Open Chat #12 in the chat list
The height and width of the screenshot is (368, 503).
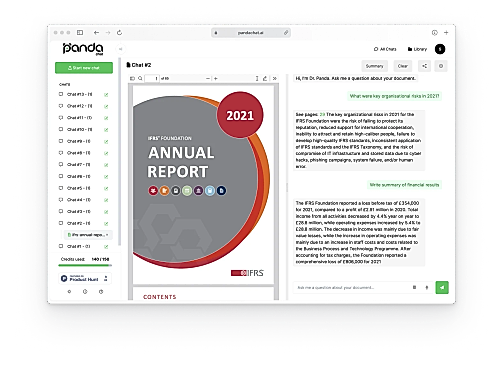(80, 106)
